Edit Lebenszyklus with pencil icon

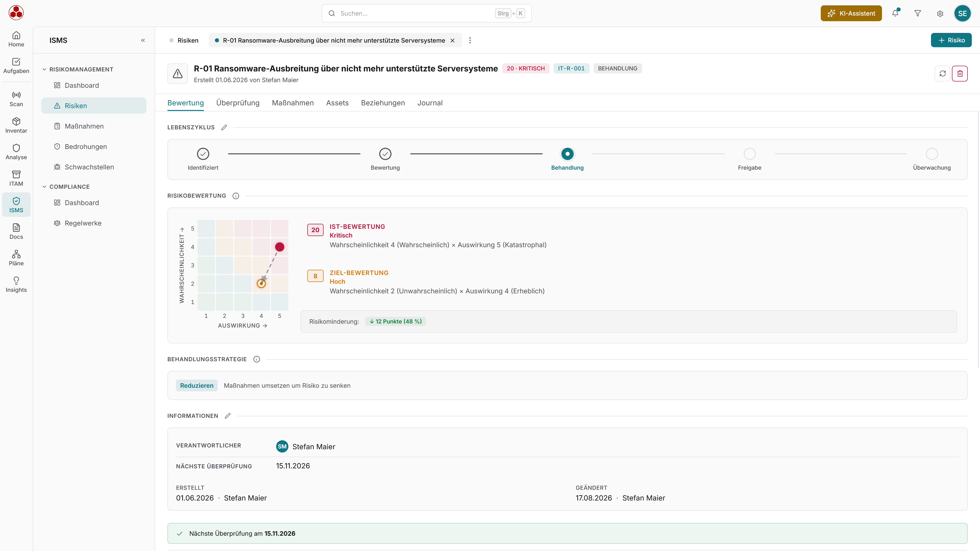pos(224,127)
